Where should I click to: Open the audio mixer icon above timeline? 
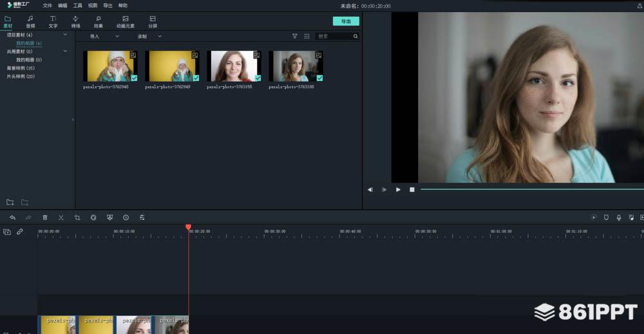pos(631,218)
